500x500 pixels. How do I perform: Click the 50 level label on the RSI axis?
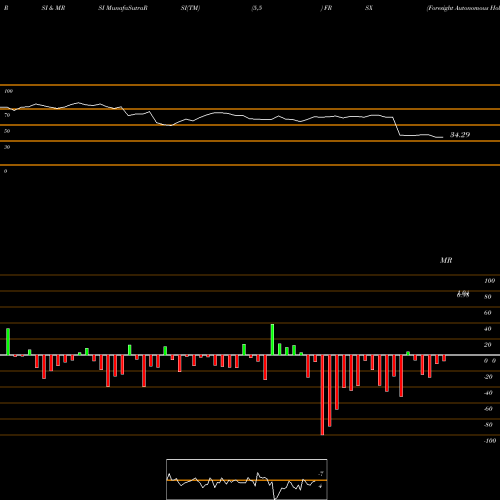click(7, 131)
